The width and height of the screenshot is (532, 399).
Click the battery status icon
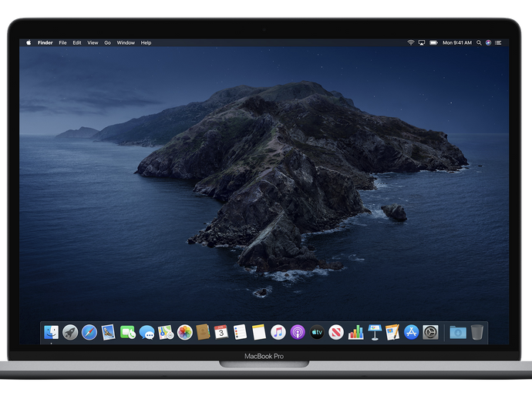(433, 42)
